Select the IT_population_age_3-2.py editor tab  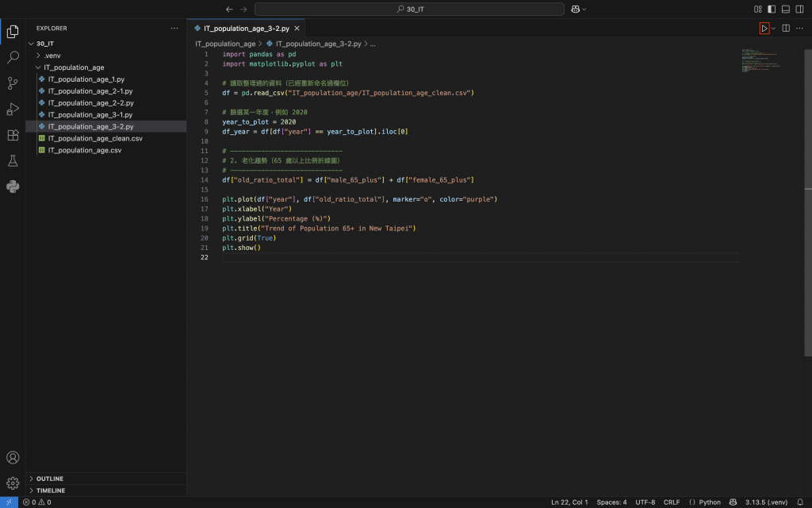click(246, 29)
